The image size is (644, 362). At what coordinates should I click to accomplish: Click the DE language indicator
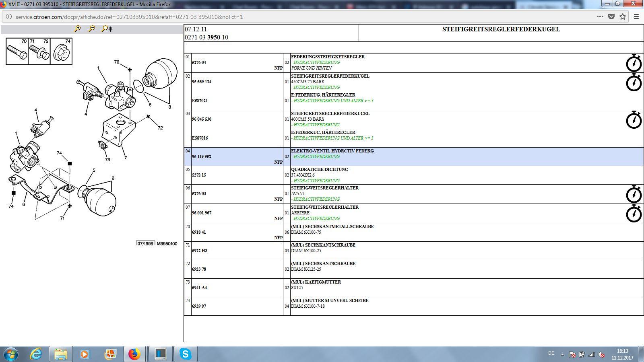pos(551,353)
